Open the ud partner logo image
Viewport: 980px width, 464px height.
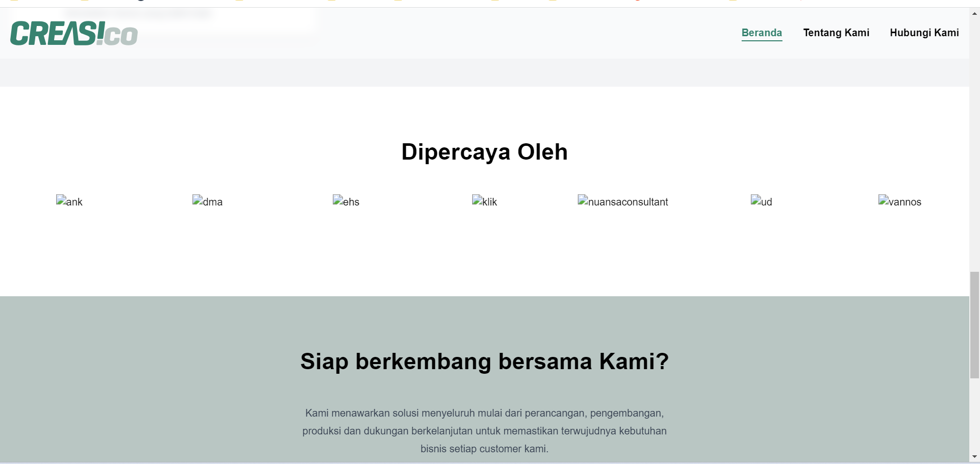(762, 202)
